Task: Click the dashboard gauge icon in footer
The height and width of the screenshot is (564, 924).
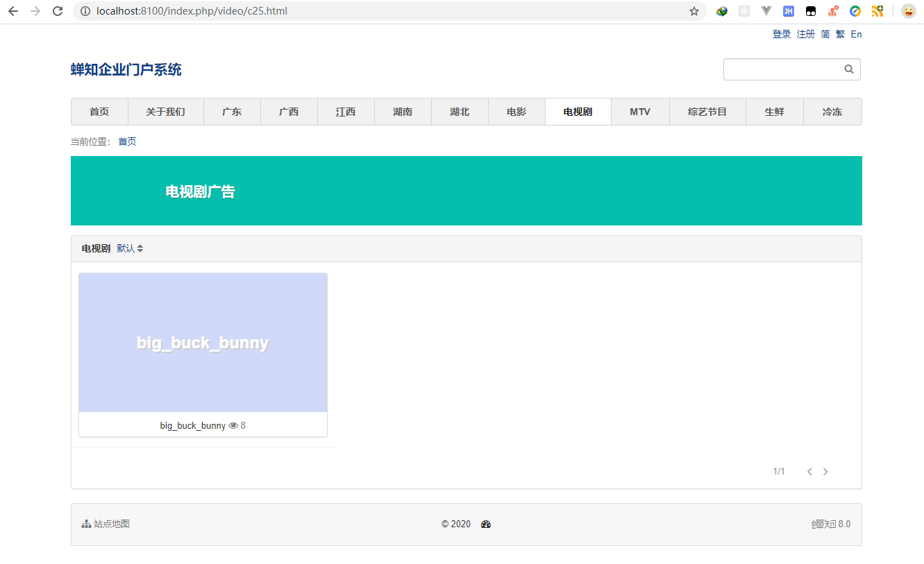Action: (x=486, y=524)
